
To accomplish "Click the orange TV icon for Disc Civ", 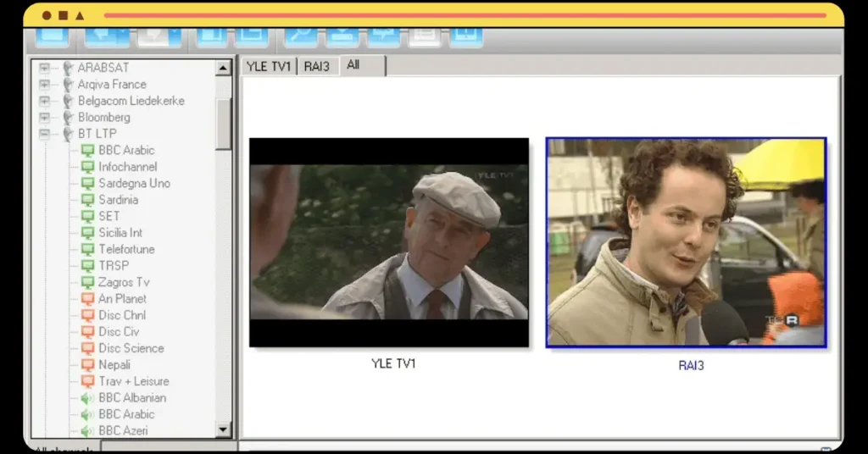I will coord(87,332).
